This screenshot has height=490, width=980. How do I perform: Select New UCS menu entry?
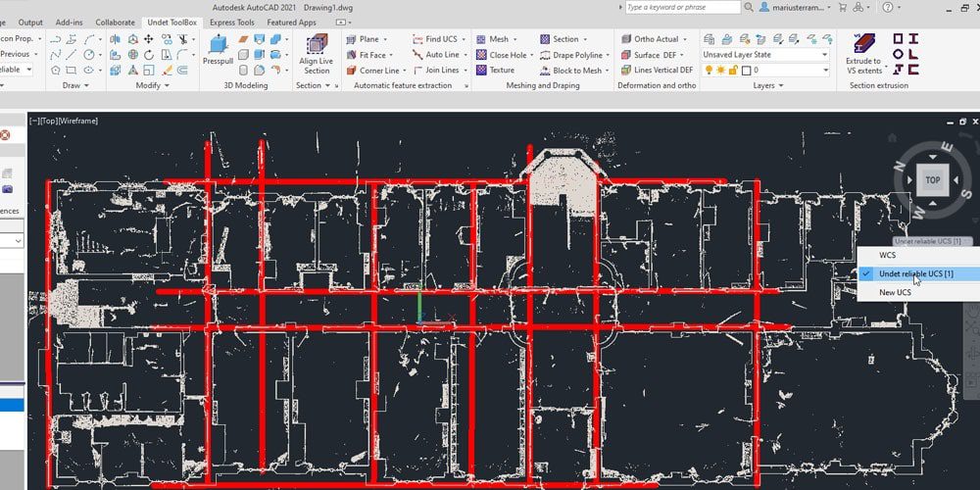[895, 292]
